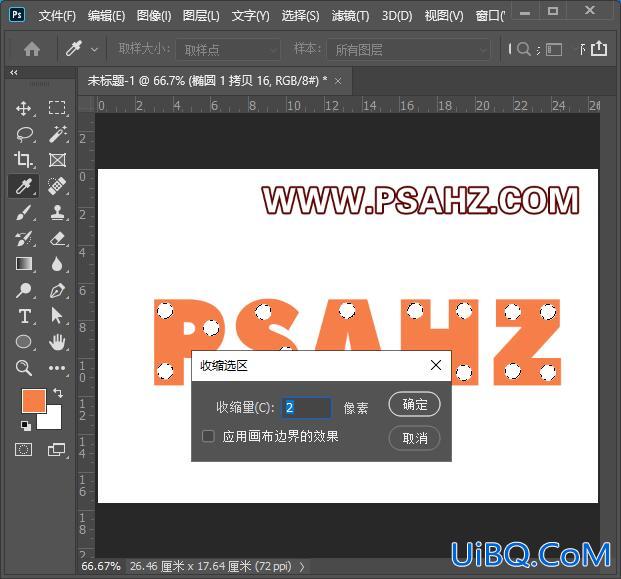Select the Clone Stamp tool
The width and height of the screenshot is (621, 579).
pos(57,212)
